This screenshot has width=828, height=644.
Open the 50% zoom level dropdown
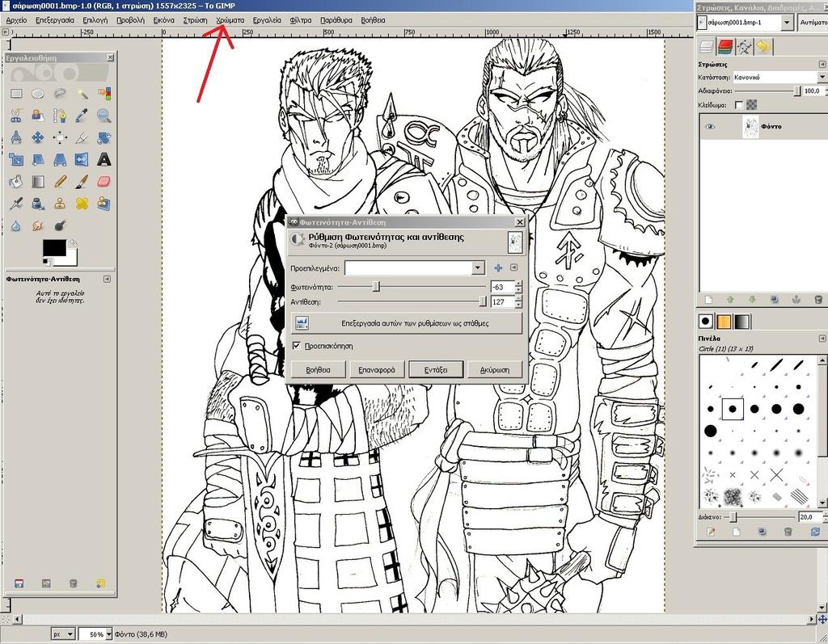pos(109,634)
